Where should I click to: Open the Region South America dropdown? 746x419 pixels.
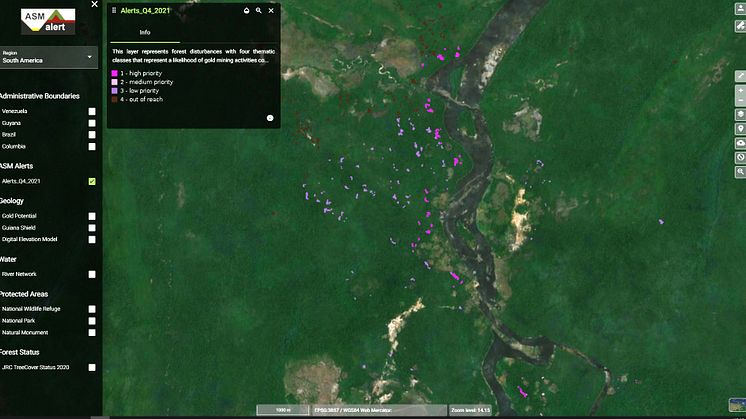[x=49, y=57]
